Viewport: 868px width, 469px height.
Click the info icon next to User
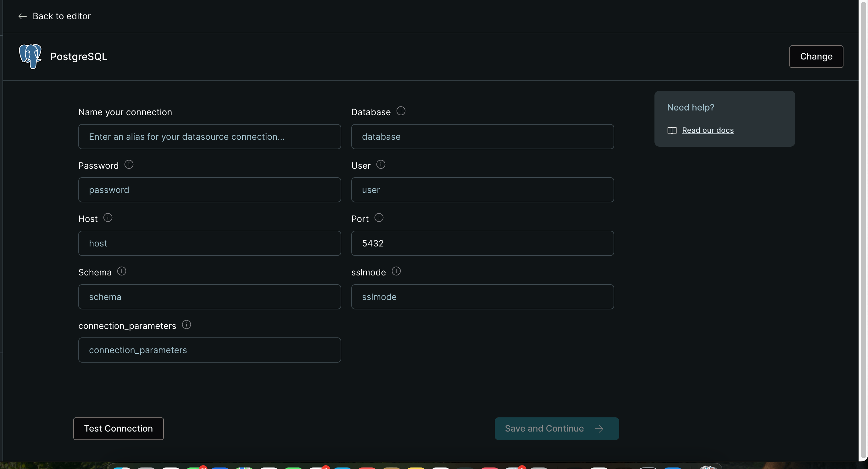(x=381, y=165)
